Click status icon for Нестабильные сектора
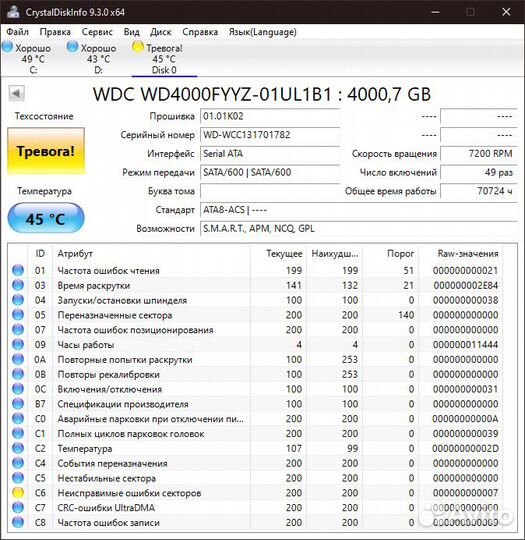 click(x=18, y=478)
